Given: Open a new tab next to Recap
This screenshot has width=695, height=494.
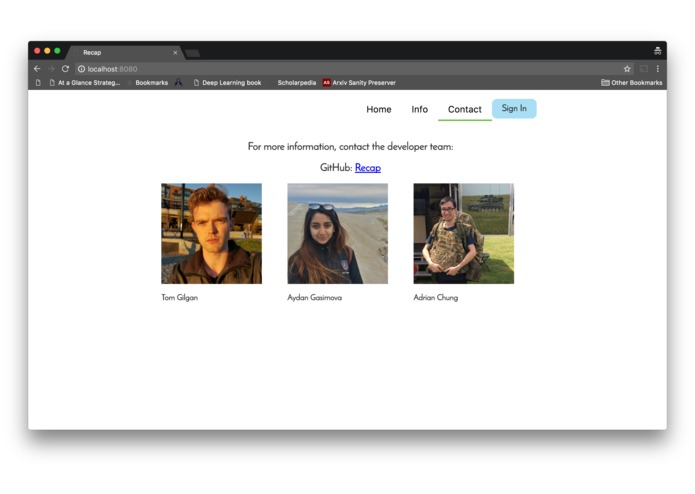Looking at the screenshot, I should coord(192,53).
